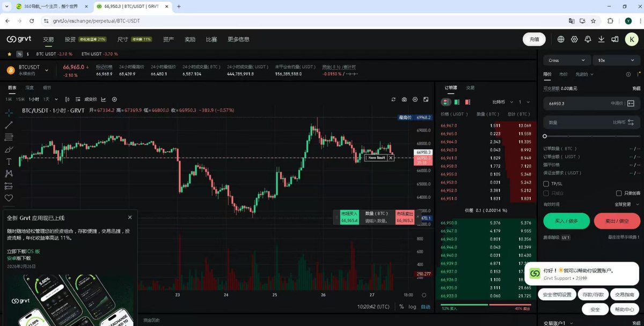Click the order size slider handle
This screenshot has height=326, width=644.
pyautogui.click(x=545, y=136)
